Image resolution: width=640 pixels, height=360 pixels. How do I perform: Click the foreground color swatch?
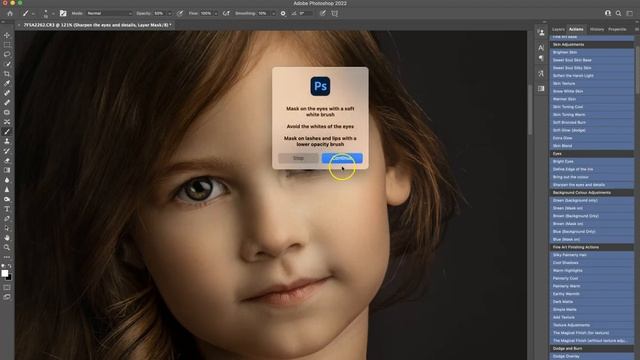(4, 273)
